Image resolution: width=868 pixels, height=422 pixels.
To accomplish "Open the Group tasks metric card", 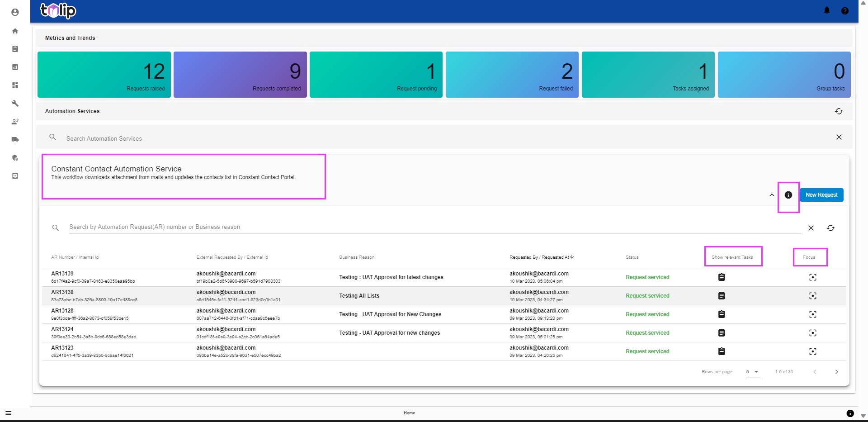I will tap(784, 75).
